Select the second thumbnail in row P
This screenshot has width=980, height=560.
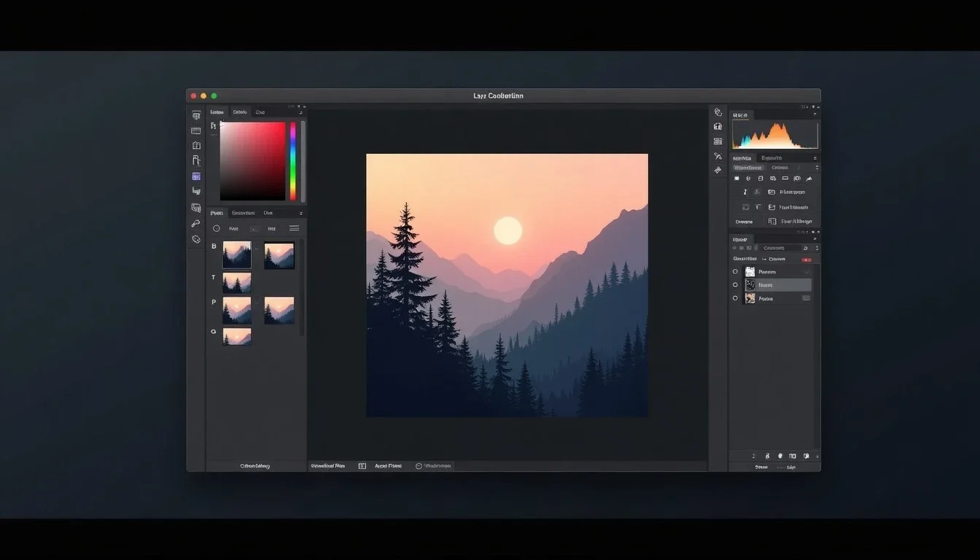tap(279, 310)
